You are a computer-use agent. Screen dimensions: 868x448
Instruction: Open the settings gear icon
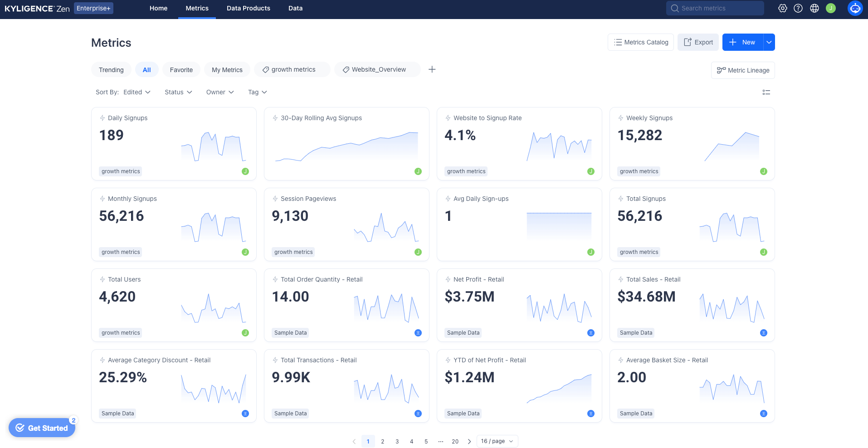pos(782,8)
